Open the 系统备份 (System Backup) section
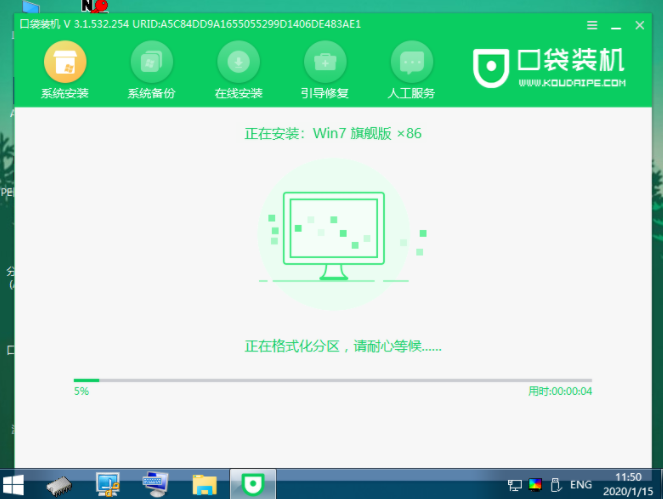Viewport: 663px width, 499px height. click(x=151, y=64)
